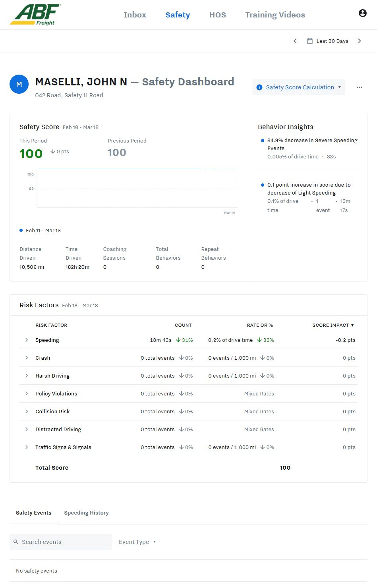The image size is (377, 588).
Task: Sort by Score Impact column header
Action: click(x=333, y=325)
